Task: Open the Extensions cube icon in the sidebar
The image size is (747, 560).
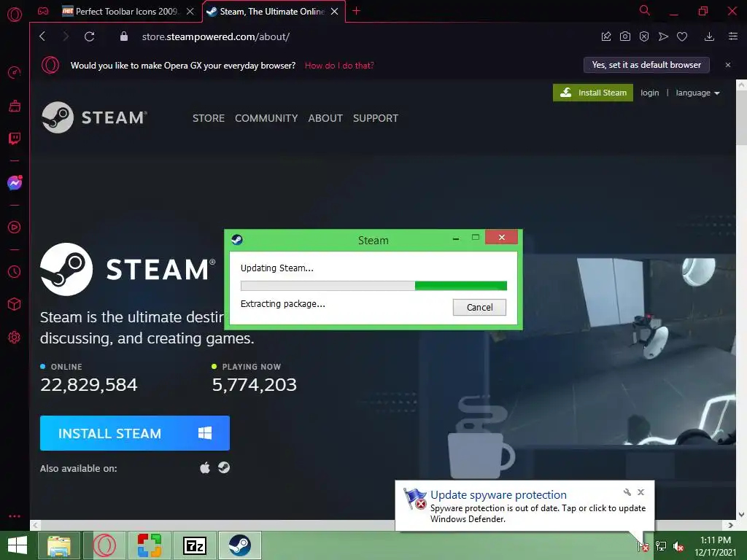Action: pos(15,304)
